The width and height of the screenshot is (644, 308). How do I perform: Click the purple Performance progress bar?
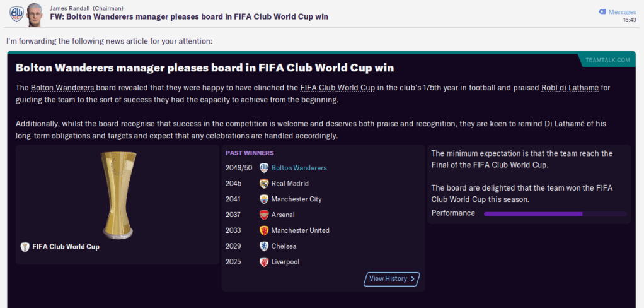point(555,214)
